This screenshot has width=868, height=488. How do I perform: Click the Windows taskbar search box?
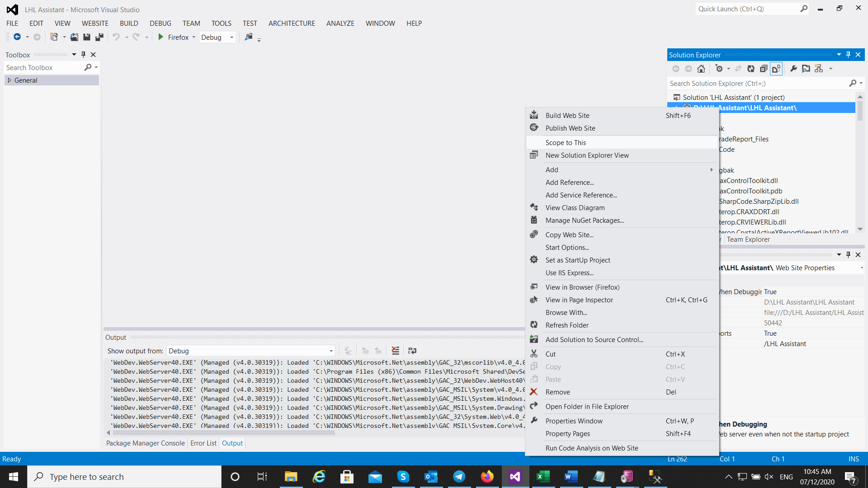124,477
